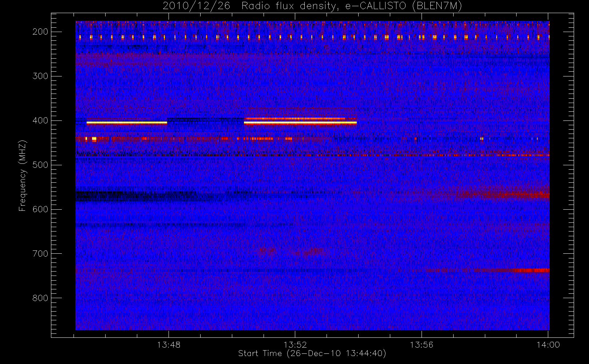The image size is (589, 364).
Task: Click the 'Start Time (26-Dec-10 13:44:40)' label
Action: click(x=312, y=353)
